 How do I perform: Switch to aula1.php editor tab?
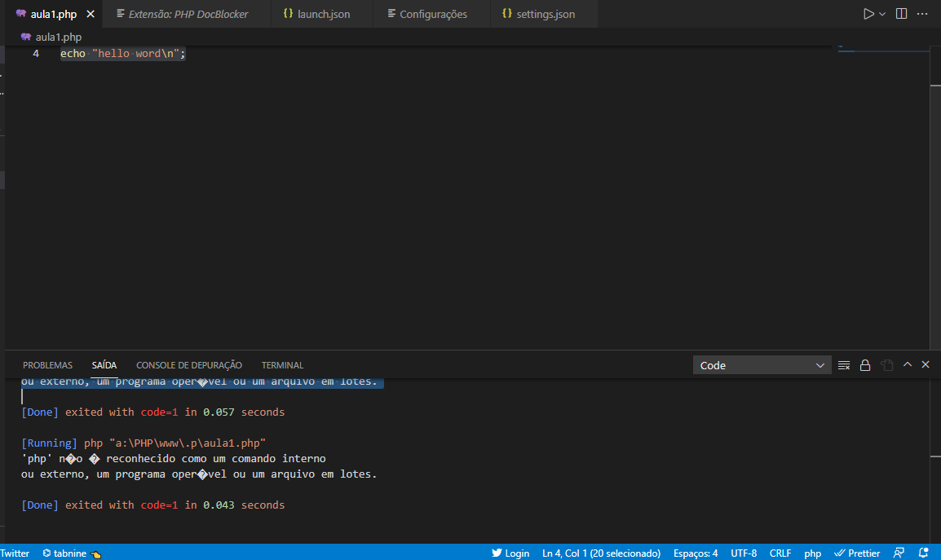[x=54, y=14]
